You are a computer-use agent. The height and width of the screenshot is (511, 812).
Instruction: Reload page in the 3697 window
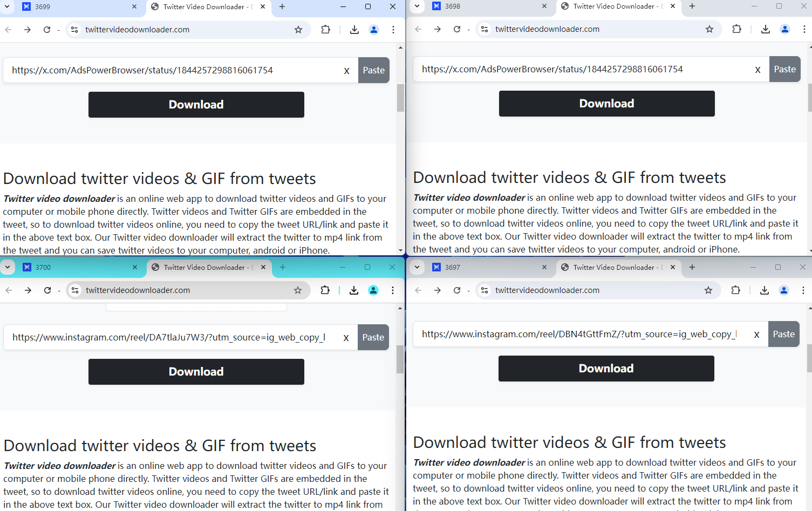(x=457, y=290)
